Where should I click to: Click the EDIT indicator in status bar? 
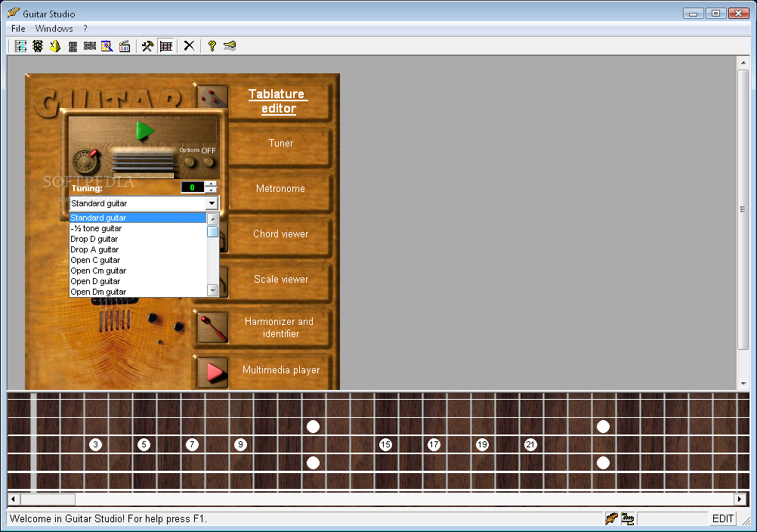point(723,518)
